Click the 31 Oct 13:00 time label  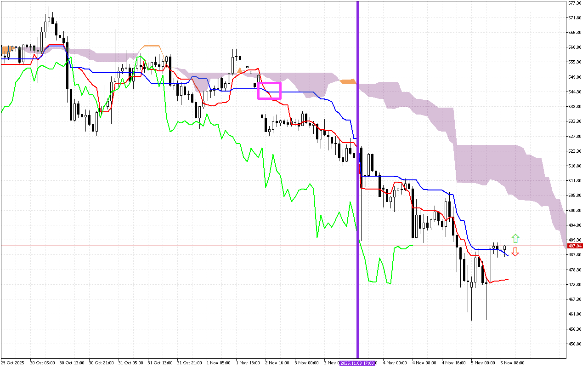(160, 363)
